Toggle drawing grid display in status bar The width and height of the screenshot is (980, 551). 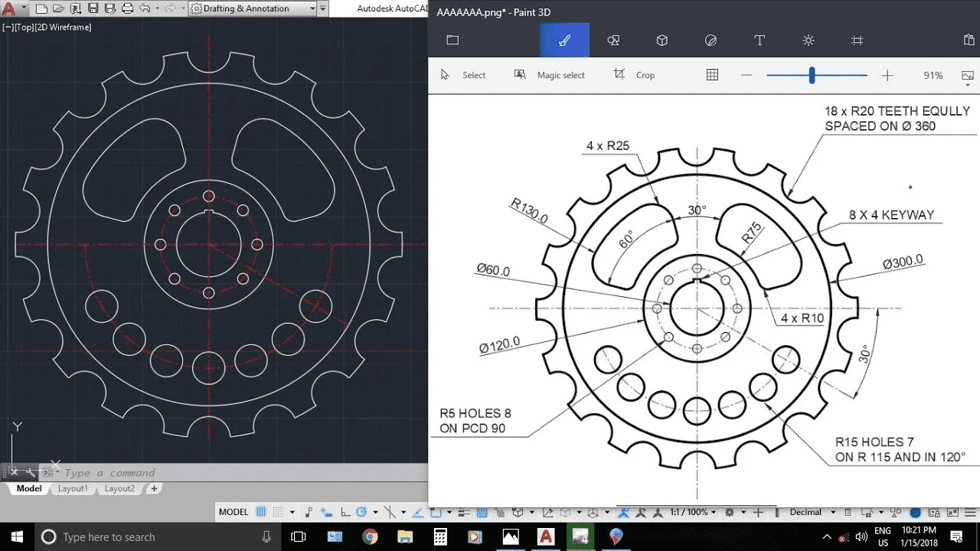(x=261, y=512)
